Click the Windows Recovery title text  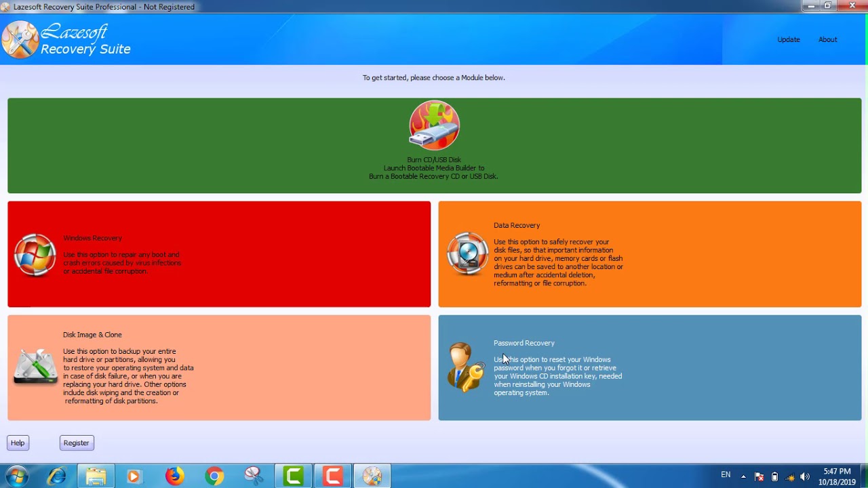tap(92, 238)
